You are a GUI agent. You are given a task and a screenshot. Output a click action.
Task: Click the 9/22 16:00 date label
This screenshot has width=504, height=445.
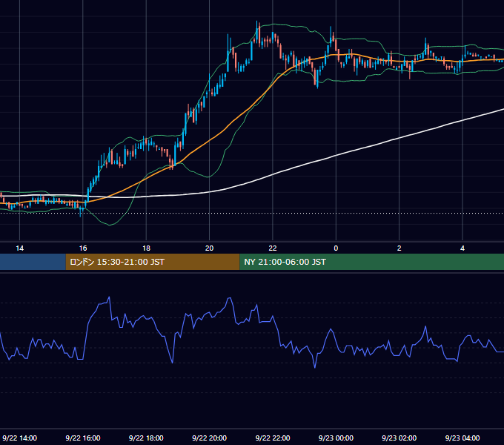83,438
